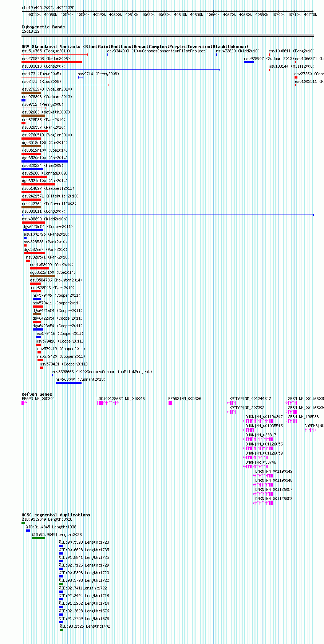Screen dimensions: 324x644
Task: Select the nsv579421 (Cooper2011) label
Action: 64,364
